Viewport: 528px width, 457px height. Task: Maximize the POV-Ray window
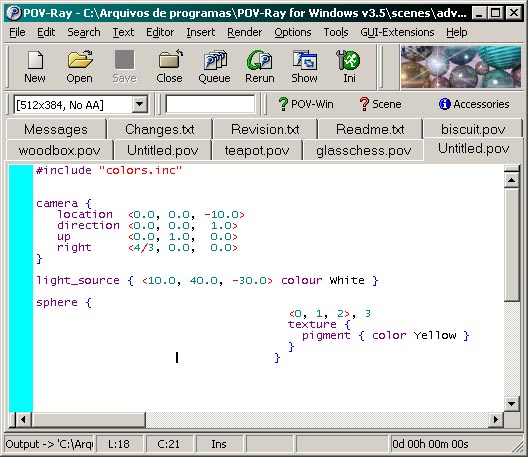point(496,13)
